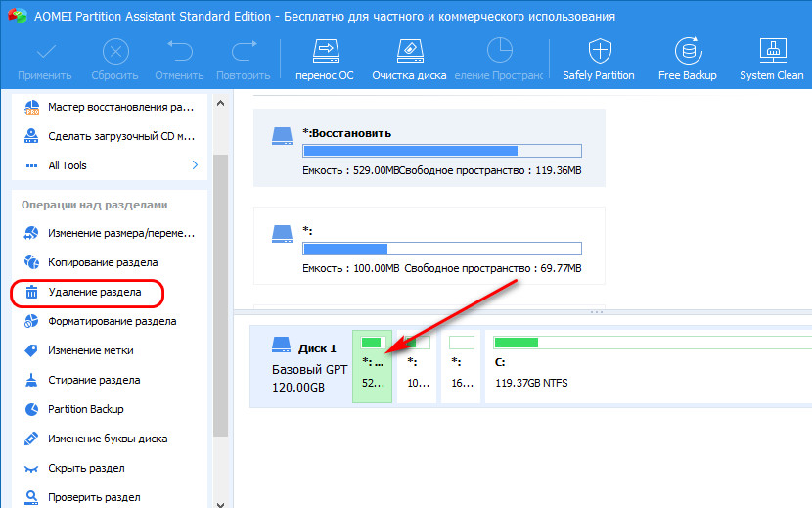Select the Диск 1 Базовый GPT disk header
812x508 pixels.
point(301,366)
